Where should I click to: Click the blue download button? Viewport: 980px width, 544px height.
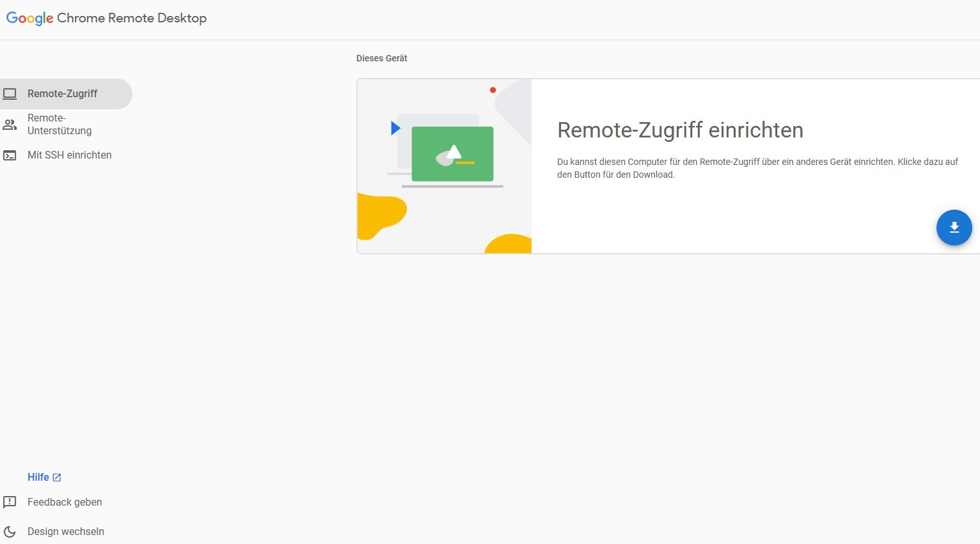(954, 228)
